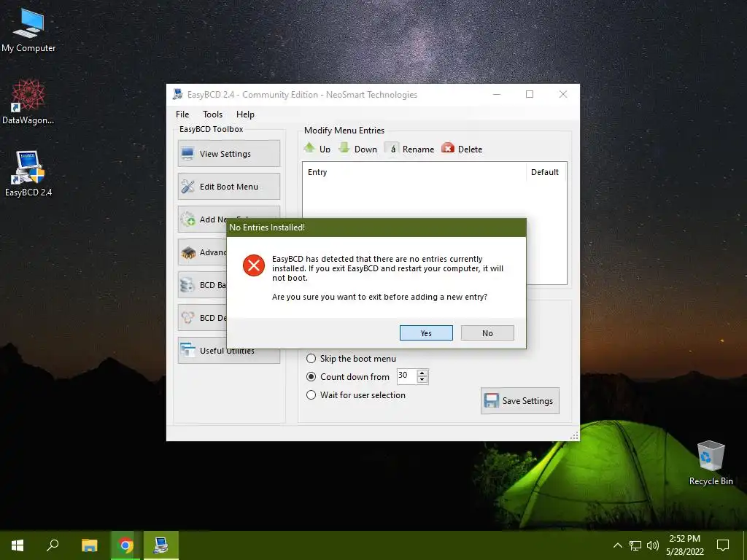This screenshot has height=560, width=747.
Task: Open My Computer desktop icon
Action: click(x=28, y=31)
